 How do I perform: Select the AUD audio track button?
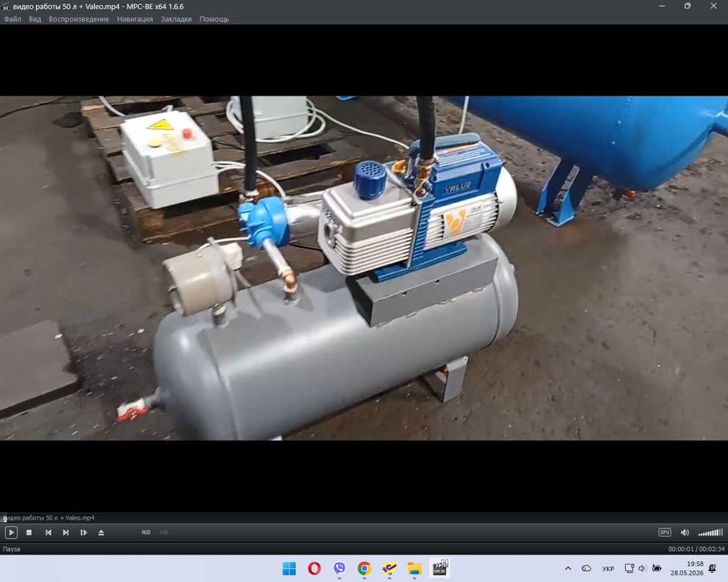(146, 532)
